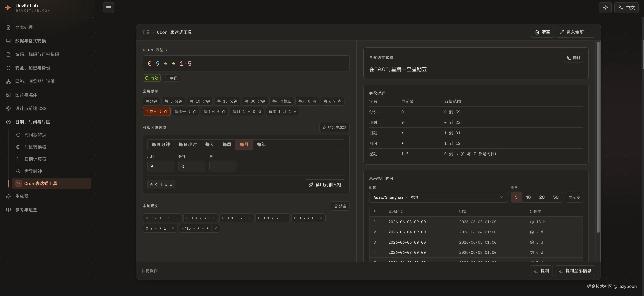Switch to the 每天 generator tab

209,144
